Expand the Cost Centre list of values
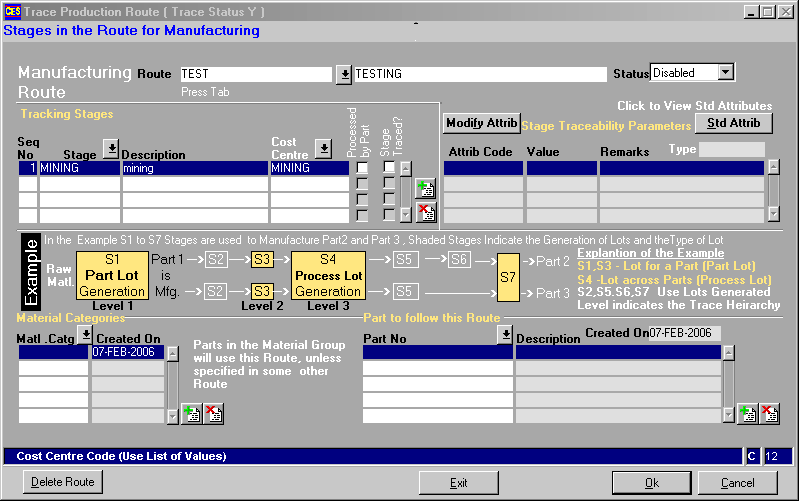The width and height of the screenshot is (799, 501). tap(323, 148)
